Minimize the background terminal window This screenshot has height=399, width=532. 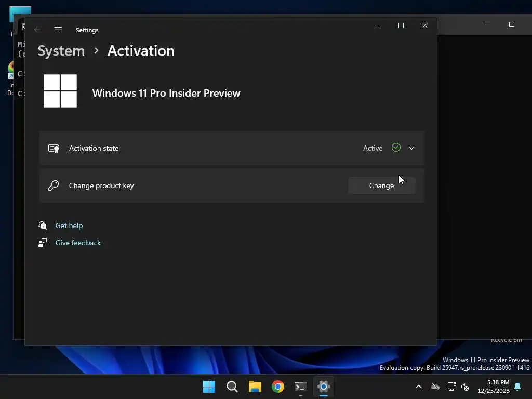(488, 24)
